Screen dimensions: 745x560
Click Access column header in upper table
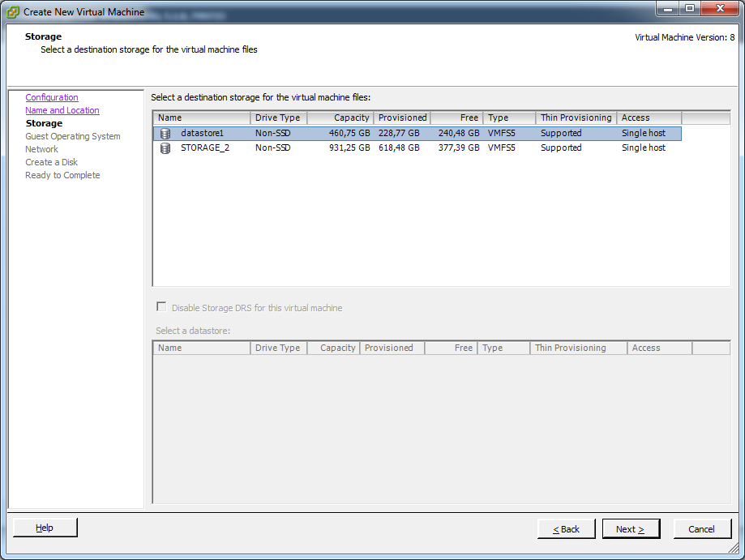[649, 118]
